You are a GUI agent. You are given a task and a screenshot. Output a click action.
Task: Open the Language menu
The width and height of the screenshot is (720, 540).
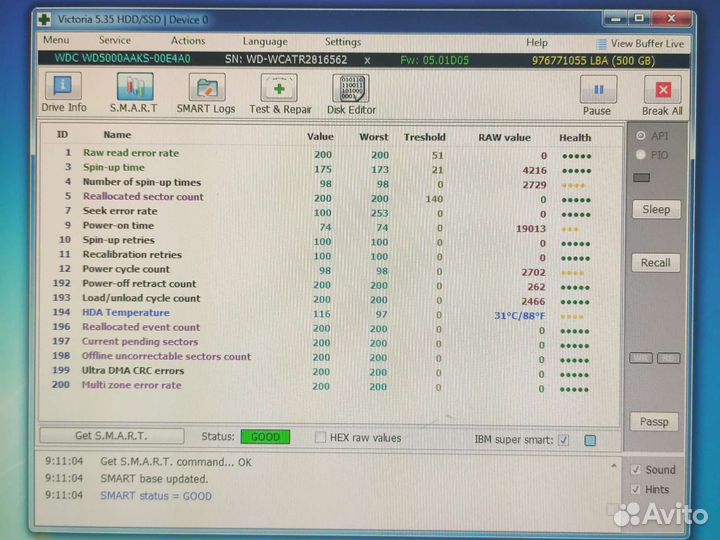265,42
